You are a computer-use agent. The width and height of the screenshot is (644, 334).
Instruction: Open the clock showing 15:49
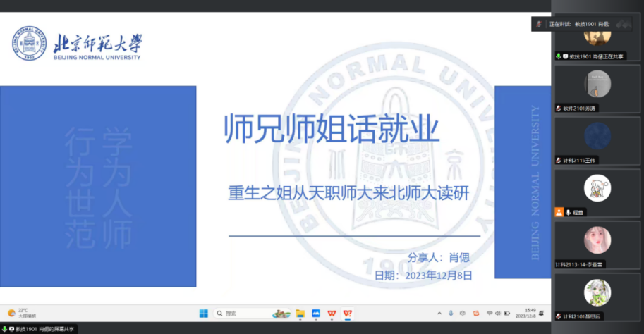point(530,313)
